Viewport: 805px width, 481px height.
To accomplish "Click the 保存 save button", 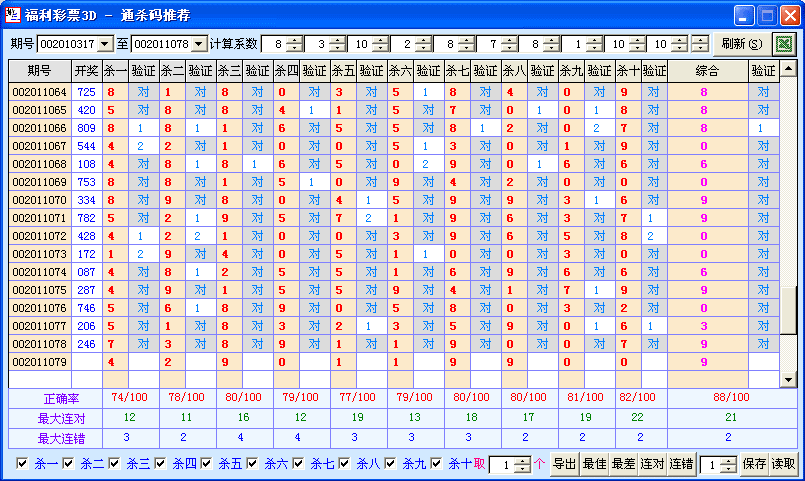I will [x=754, y=464].
